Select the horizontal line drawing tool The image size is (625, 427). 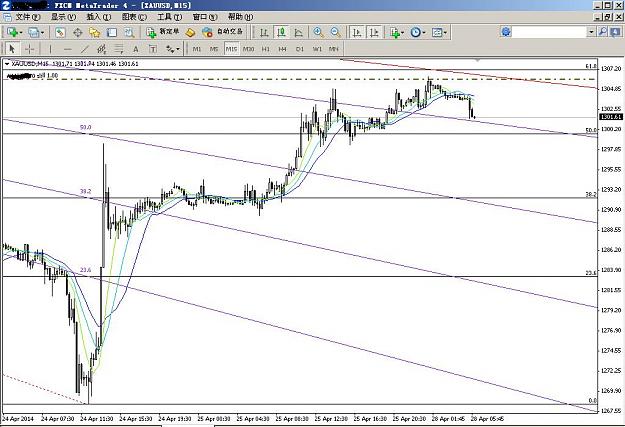[x=67, y=49]
